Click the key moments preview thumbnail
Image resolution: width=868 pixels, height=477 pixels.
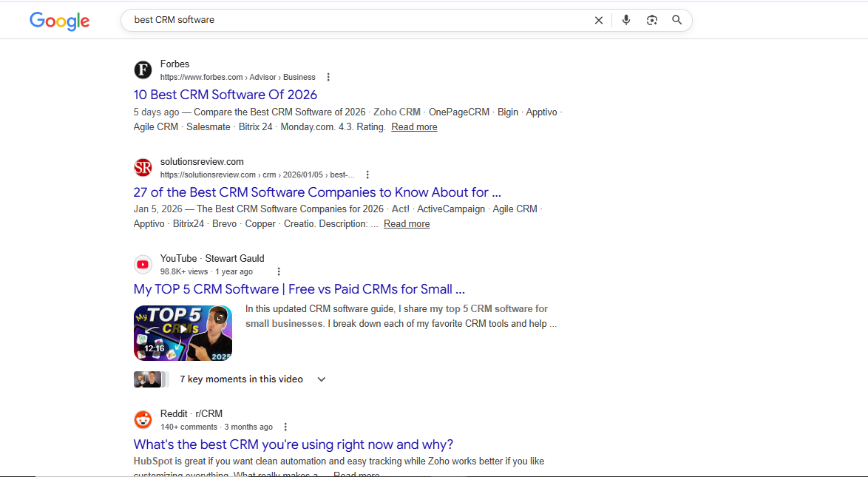(x=151, y=379)
